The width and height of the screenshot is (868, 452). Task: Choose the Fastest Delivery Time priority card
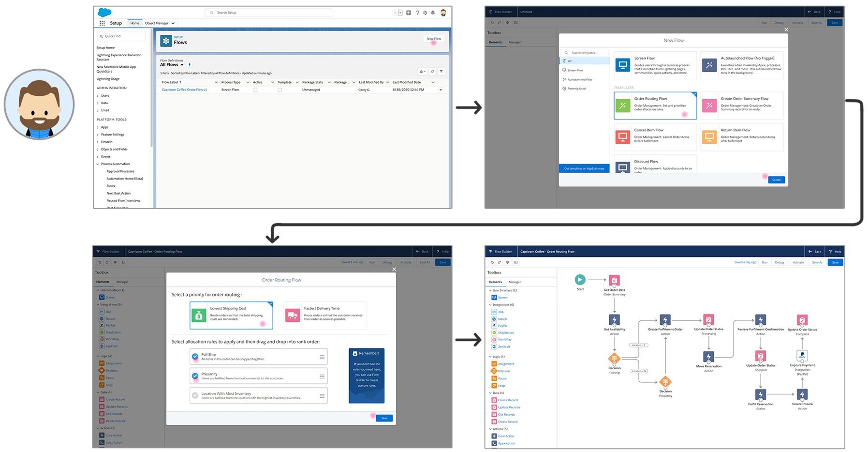point(325,316)
